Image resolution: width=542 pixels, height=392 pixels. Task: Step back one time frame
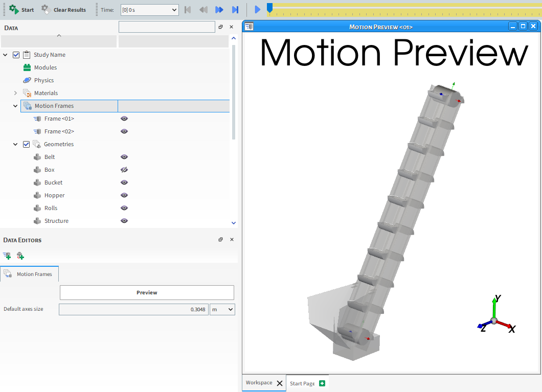point(204,10)
